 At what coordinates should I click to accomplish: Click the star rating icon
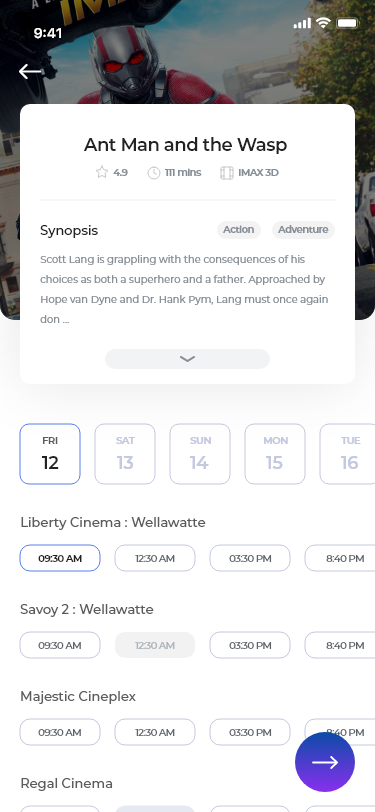[102, 172]
